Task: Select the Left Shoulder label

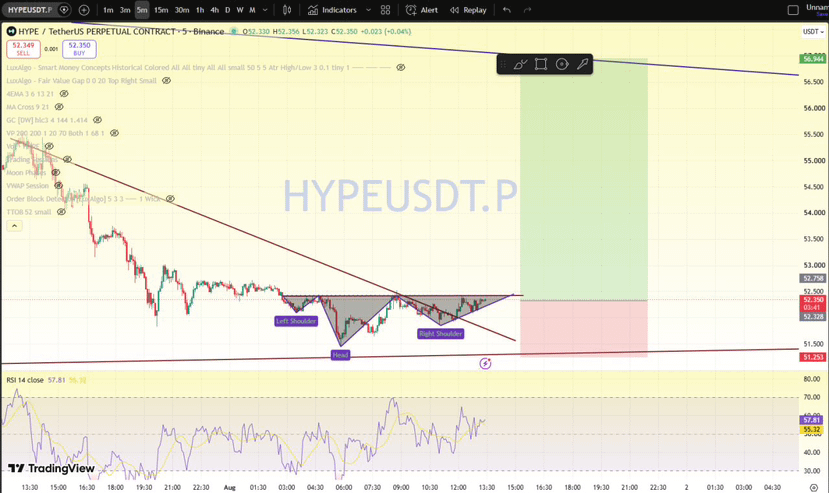Action: pos(296,321)
